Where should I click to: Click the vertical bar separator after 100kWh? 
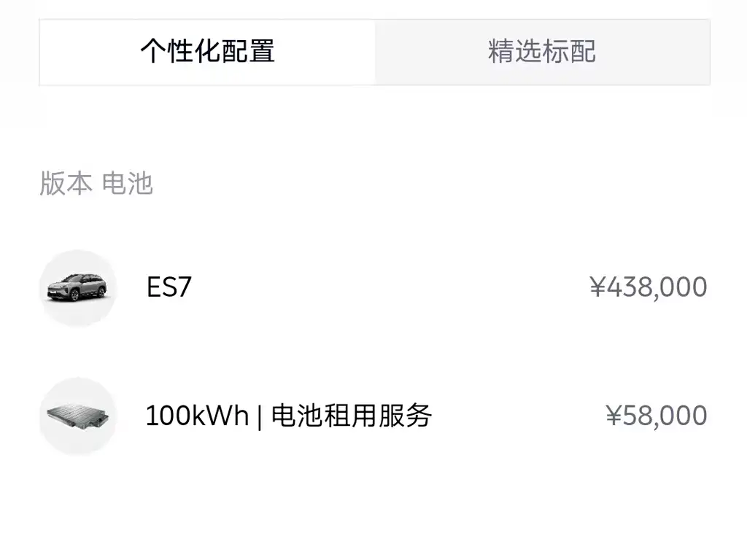click(260, 416)
